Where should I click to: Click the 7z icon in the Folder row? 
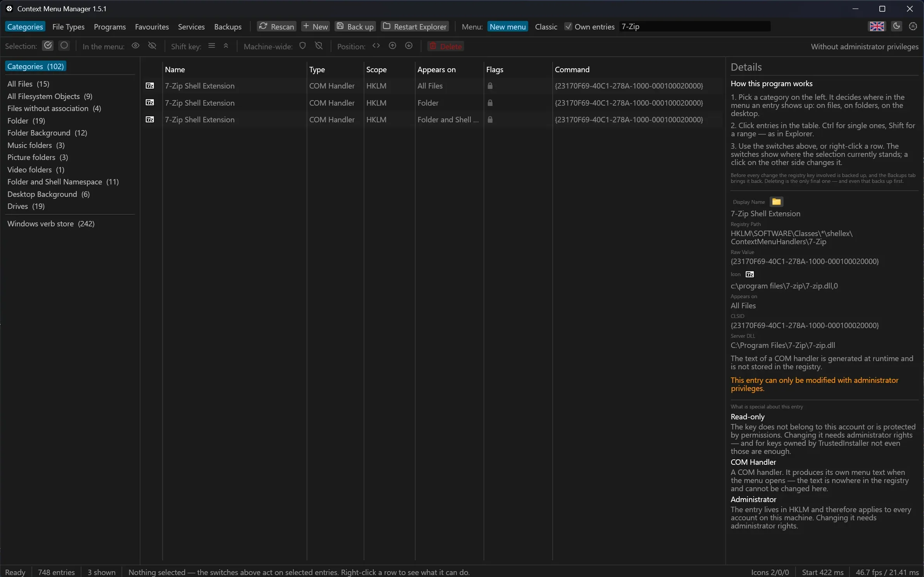click(150, 103)
